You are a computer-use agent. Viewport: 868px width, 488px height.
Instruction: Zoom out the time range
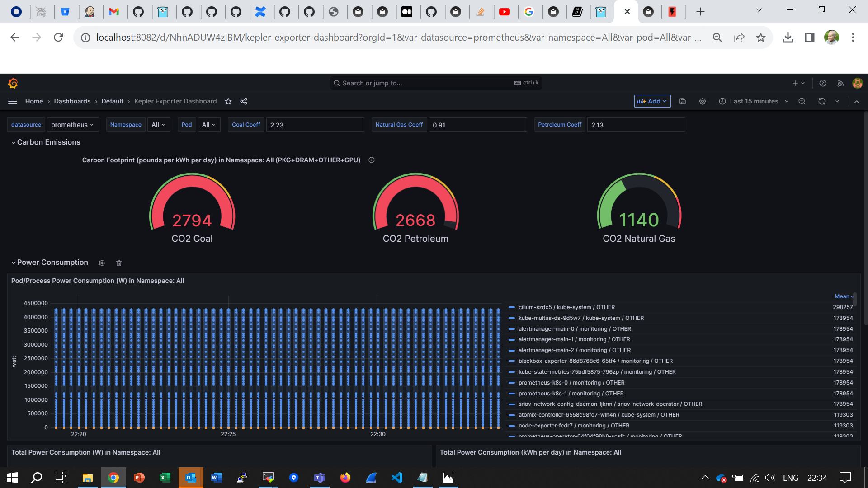(802, 101)
